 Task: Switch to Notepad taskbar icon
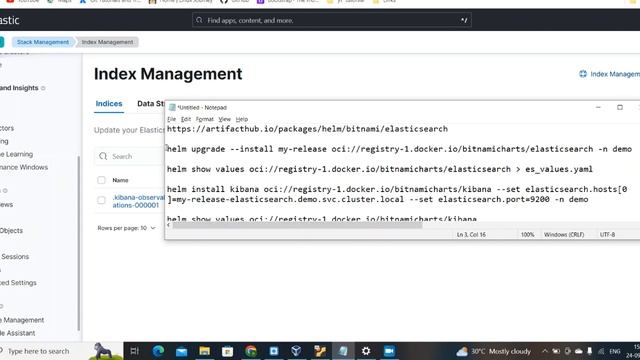(343, 351)
